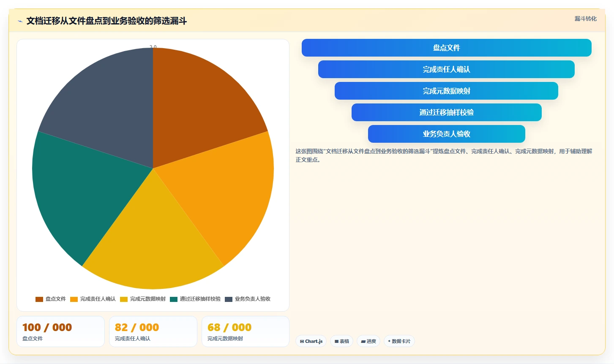
Task: Click the 进度 chip
Action: 368,341
